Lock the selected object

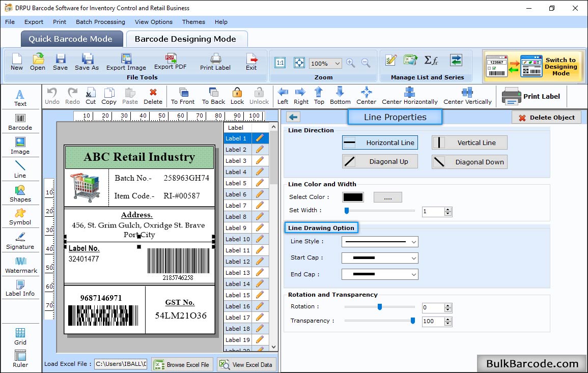point(237,96)
